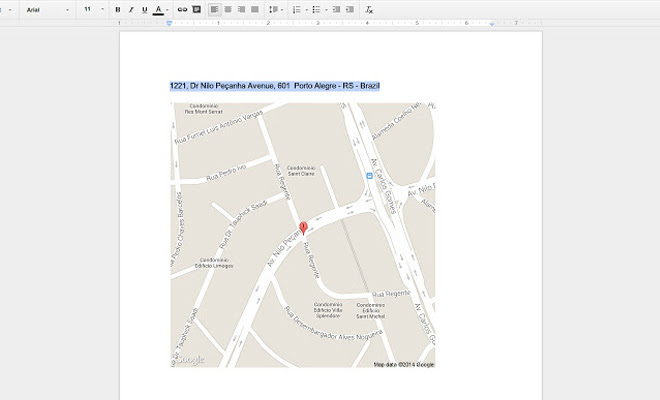Align text left

pos(214,9)
